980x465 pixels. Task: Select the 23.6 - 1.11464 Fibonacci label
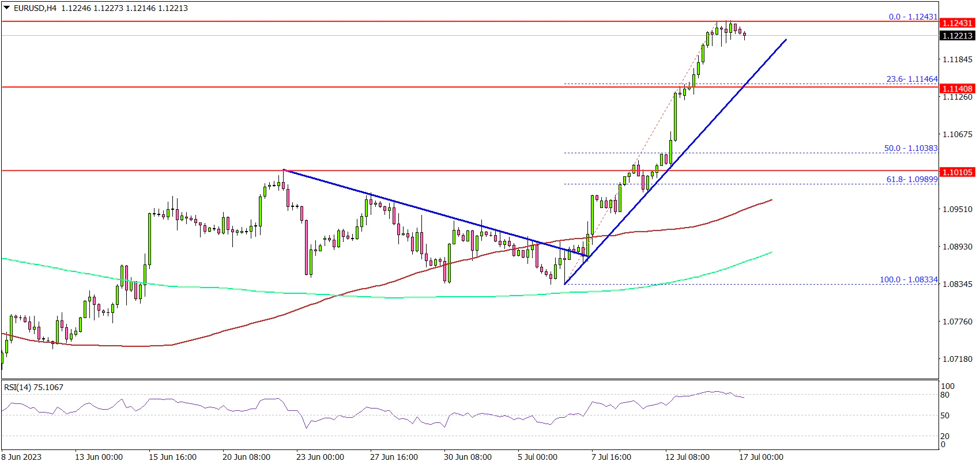[x=911, y=79]
